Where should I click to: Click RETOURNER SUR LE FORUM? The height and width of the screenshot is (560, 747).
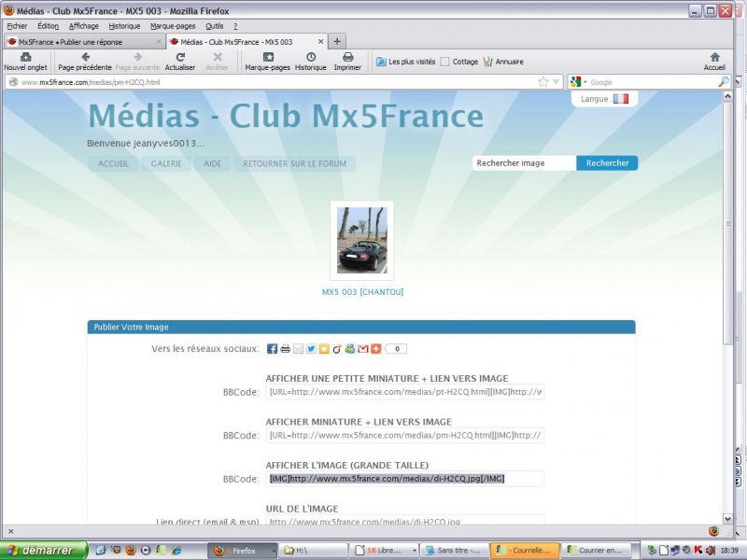pos(294,163)
